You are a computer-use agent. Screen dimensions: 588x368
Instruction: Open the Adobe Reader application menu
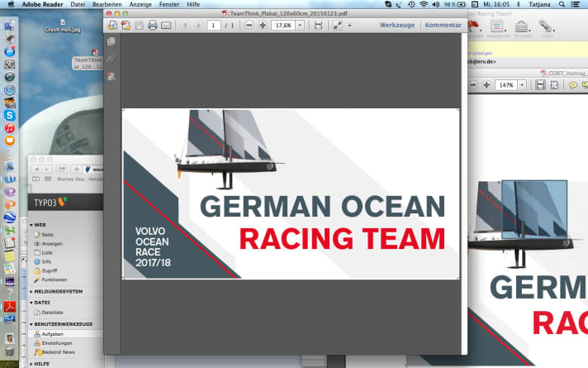click(x=42, y=4)
